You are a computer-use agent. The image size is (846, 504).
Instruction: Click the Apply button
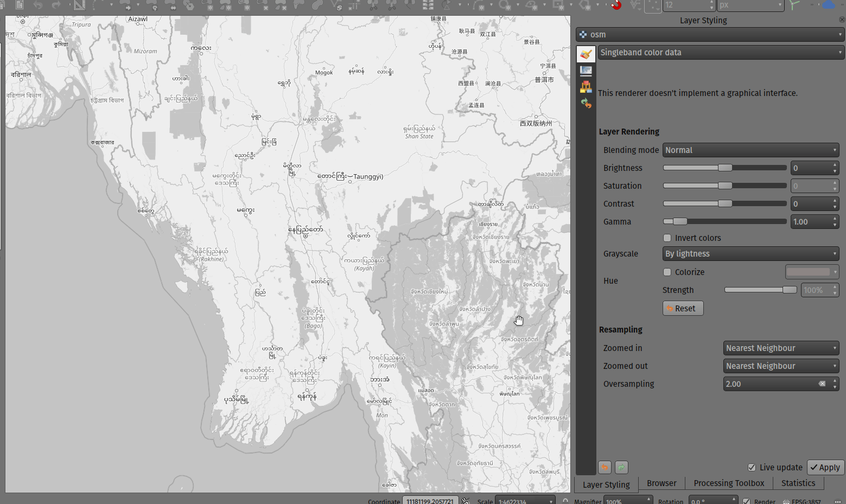[x=825, y=467]
